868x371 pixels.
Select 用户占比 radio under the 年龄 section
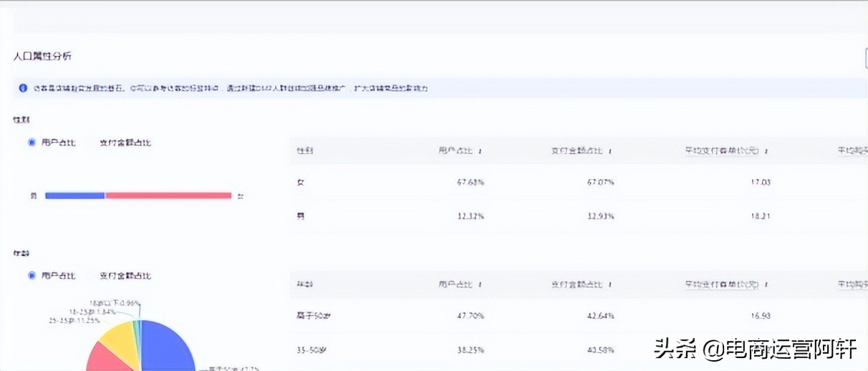[32, 276]
